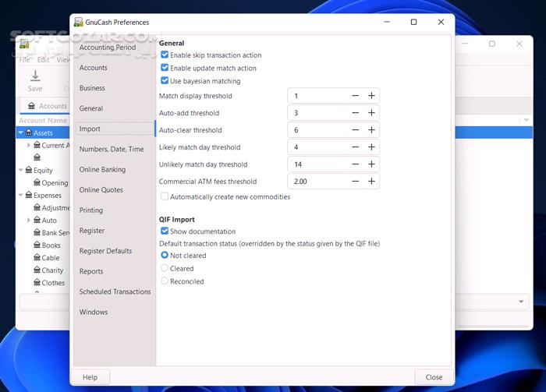Screen dimensions: 546x392
Task: Open the Online Banking preferences page
Action: point(102,170)
